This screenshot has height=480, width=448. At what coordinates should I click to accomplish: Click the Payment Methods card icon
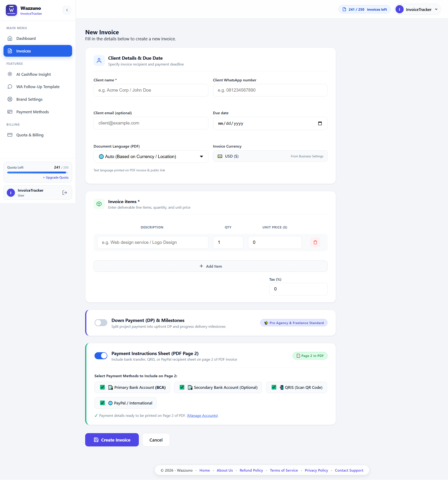[10, 112]
